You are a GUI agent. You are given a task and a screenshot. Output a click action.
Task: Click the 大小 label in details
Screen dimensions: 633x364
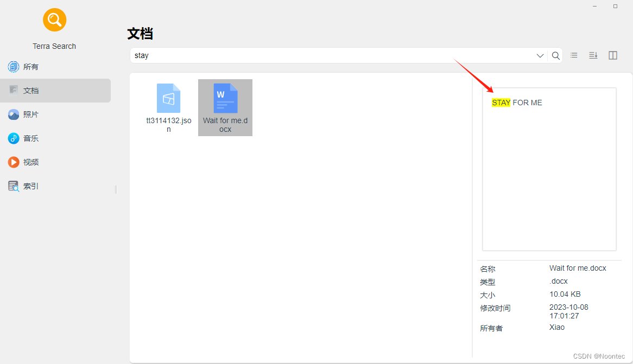(488, 295)
